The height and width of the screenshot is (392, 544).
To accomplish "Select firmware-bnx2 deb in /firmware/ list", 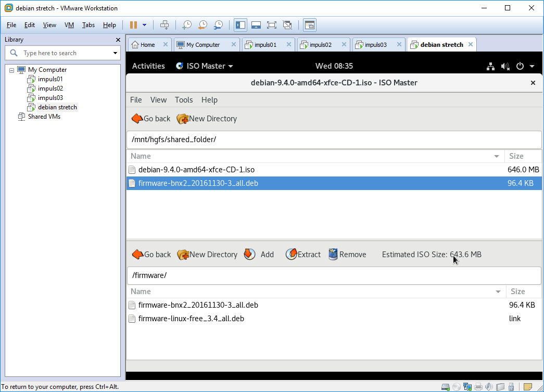I will [x=334, y=305].
